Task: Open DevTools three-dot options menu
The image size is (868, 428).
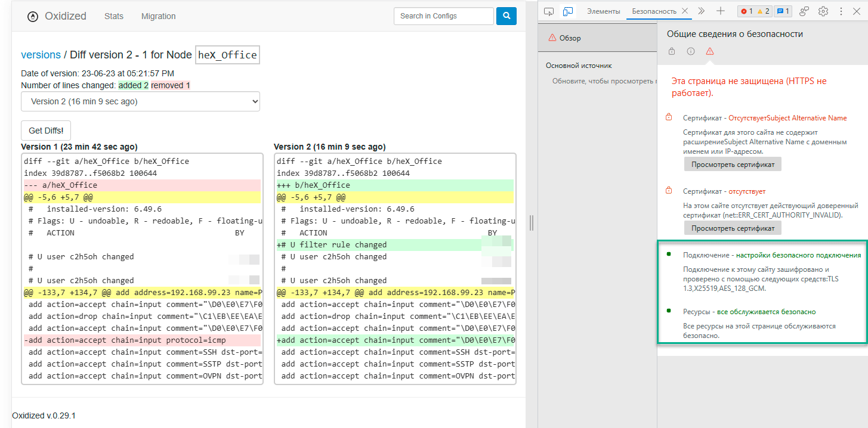Action: point(841,11)
